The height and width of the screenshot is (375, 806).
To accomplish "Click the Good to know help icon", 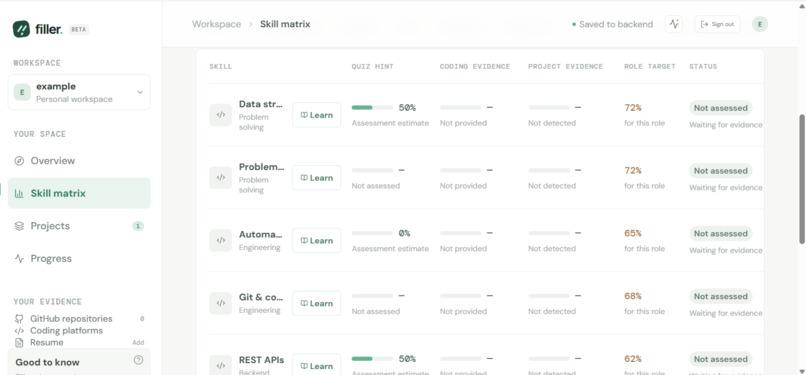I will coord(138,360).
